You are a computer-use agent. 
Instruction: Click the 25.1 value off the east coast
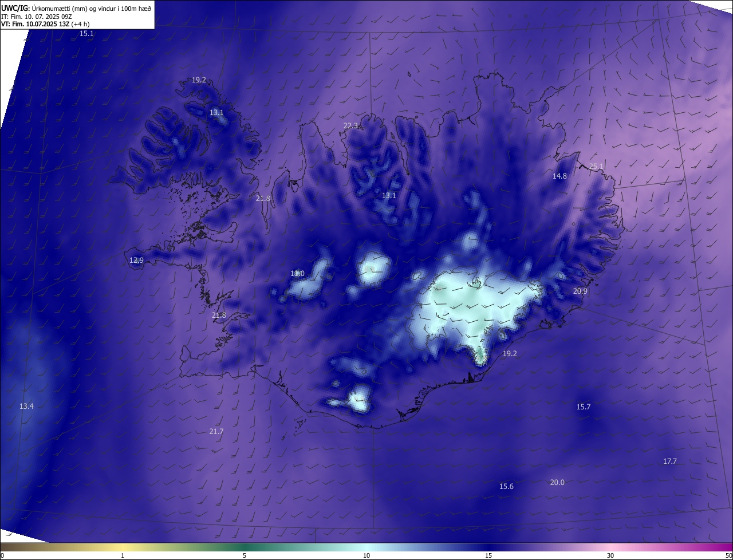596,167
